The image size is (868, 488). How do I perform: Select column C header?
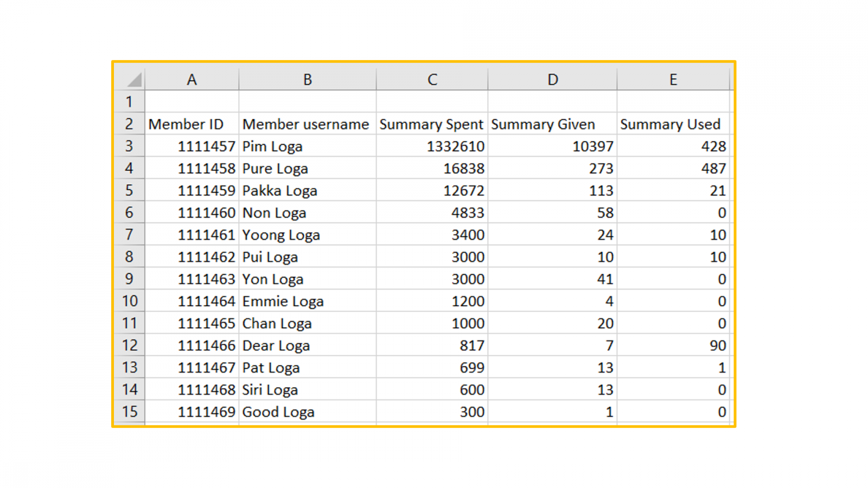(x=432, y=79)
